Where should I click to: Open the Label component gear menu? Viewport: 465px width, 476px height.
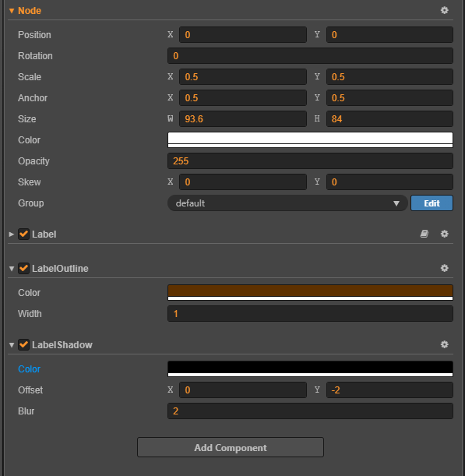[x=445, y=234]
